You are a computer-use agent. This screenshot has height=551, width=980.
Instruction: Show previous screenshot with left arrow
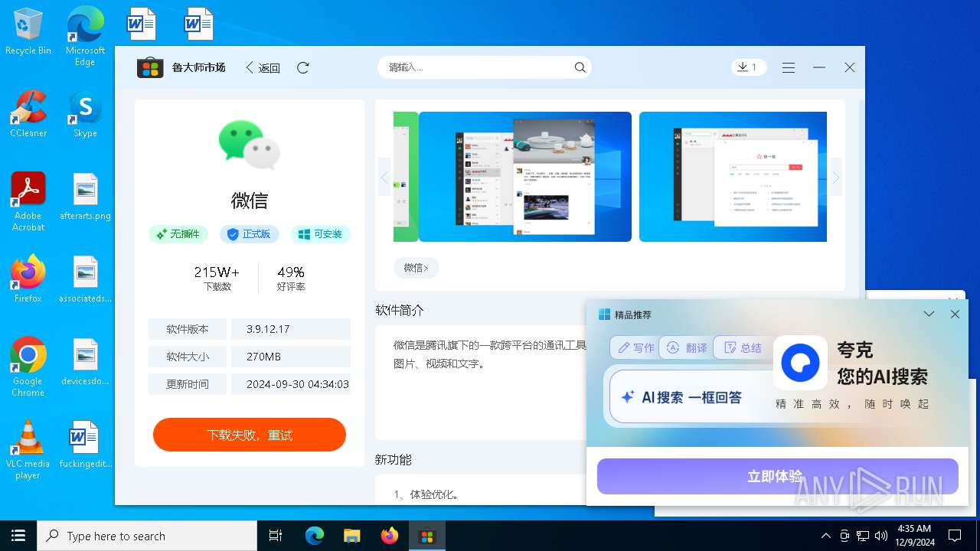(384, 177)
